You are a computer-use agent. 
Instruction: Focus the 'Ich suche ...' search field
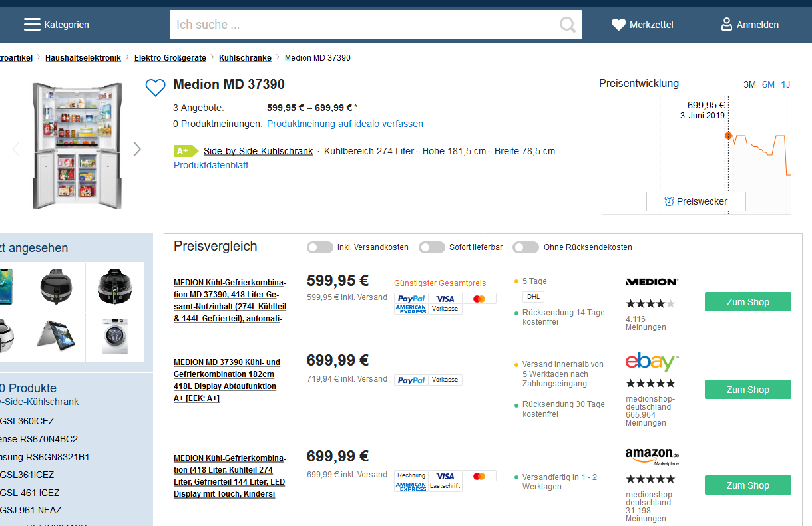point(363,25)
